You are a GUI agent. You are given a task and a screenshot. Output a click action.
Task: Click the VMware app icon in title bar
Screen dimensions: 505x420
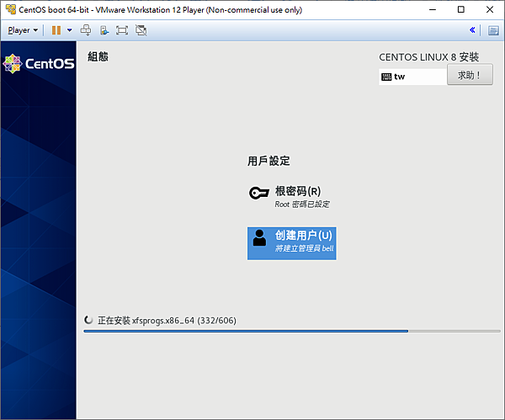(x=11, y=9)
